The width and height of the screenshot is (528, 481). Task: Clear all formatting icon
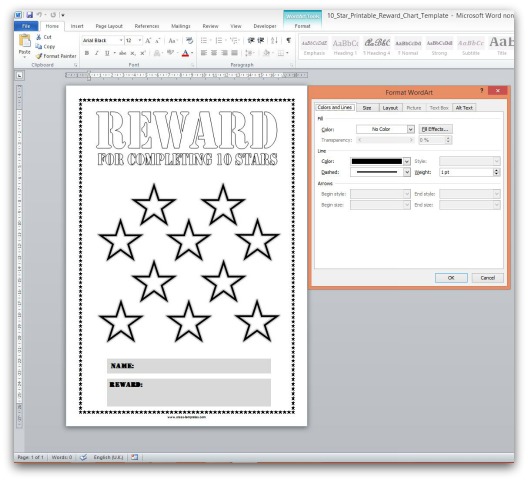189,40
